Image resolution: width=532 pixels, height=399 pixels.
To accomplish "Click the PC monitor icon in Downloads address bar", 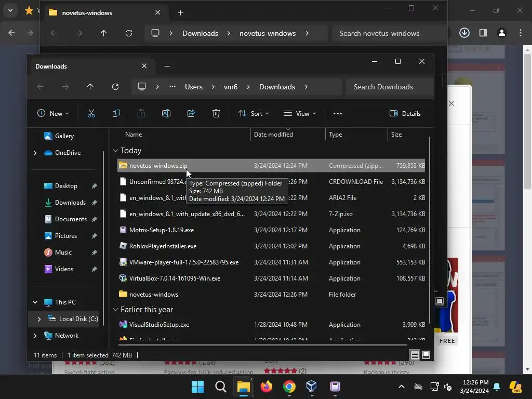I will (142, 87).
